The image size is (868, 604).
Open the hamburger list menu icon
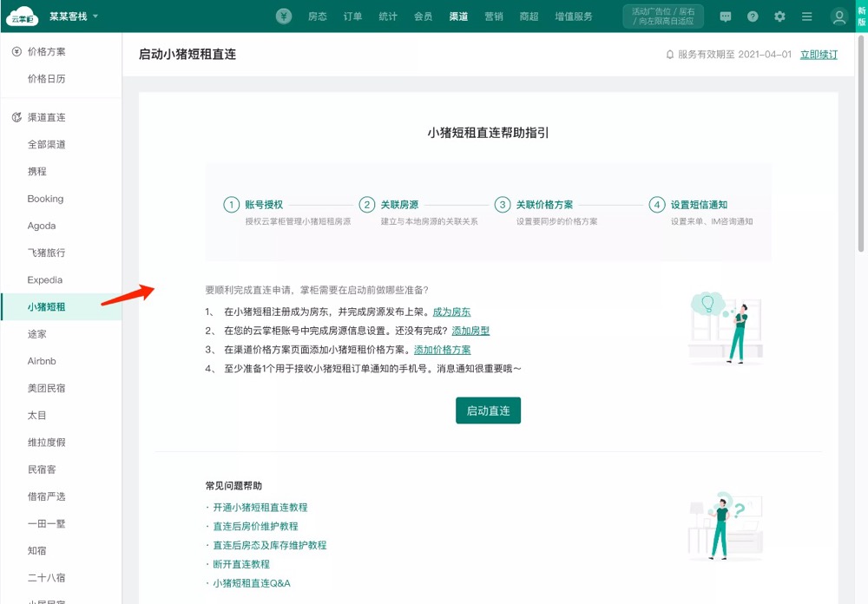[807, 16]
